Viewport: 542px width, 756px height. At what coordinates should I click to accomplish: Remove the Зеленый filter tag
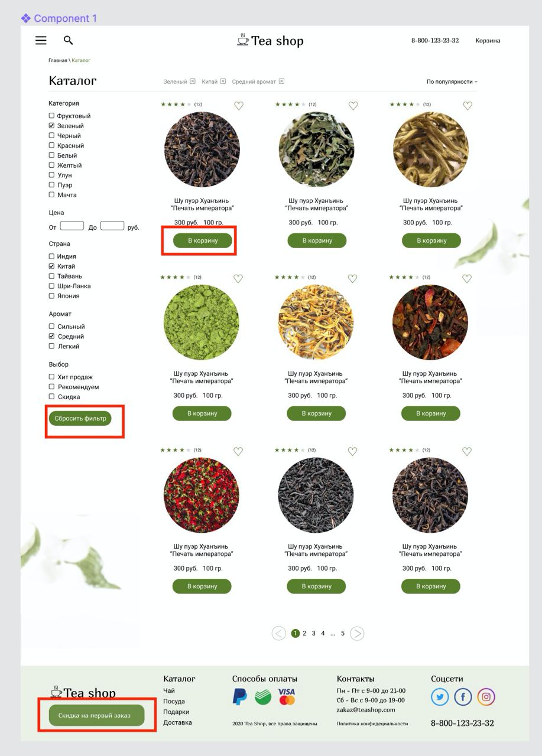click(192, 82)
